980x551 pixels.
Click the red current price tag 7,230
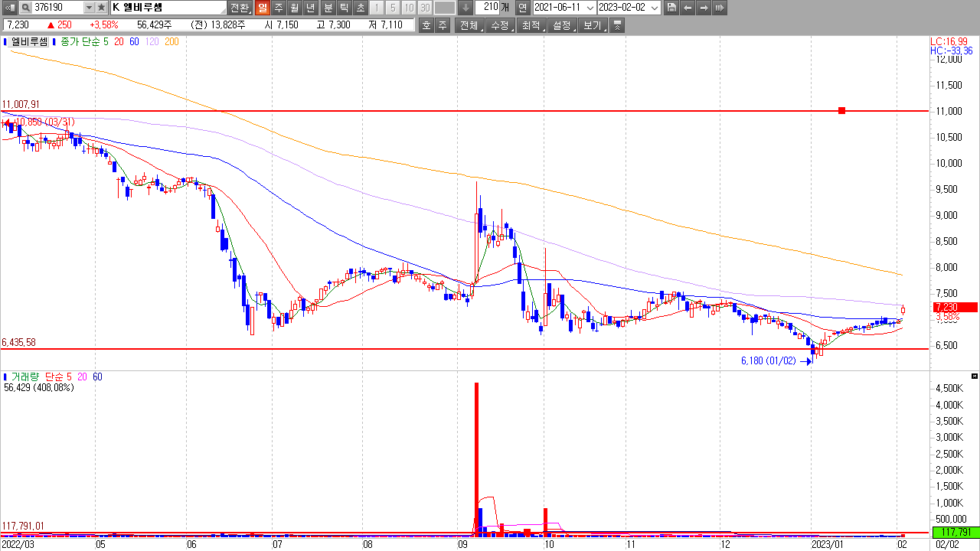click(955, 307)
